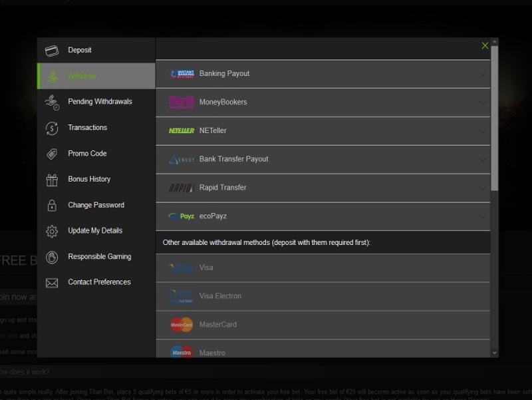Open the Change Password section
This screenshot has width=532, height=400.
(x=96, y=205)
